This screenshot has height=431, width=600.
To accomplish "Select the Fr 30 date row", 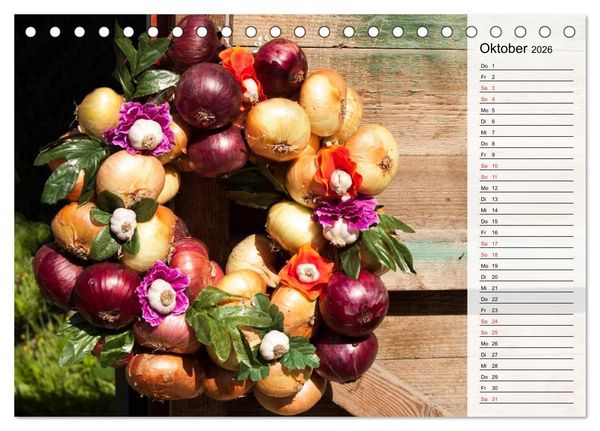I will point(527,388).
